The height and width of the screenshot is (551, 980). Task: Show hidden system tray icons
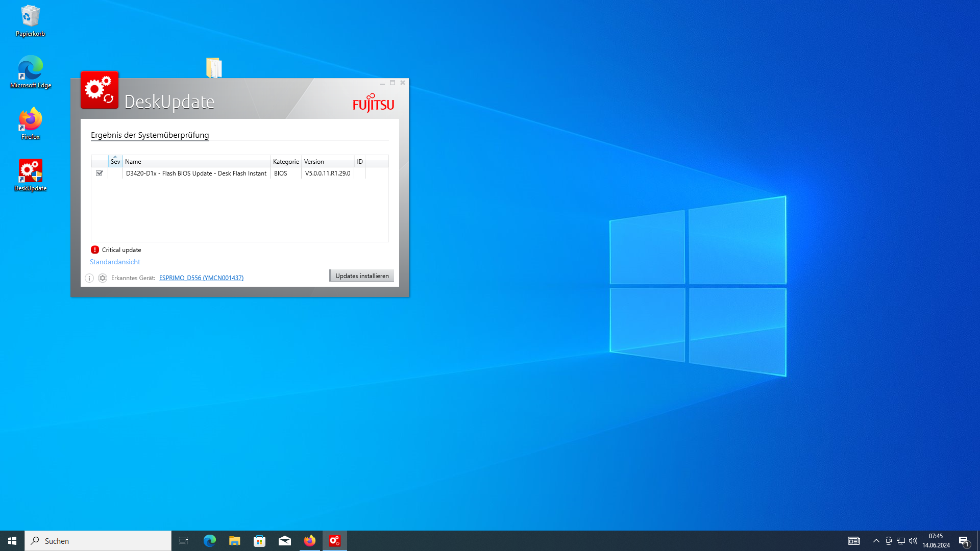(x=876, y=541)
